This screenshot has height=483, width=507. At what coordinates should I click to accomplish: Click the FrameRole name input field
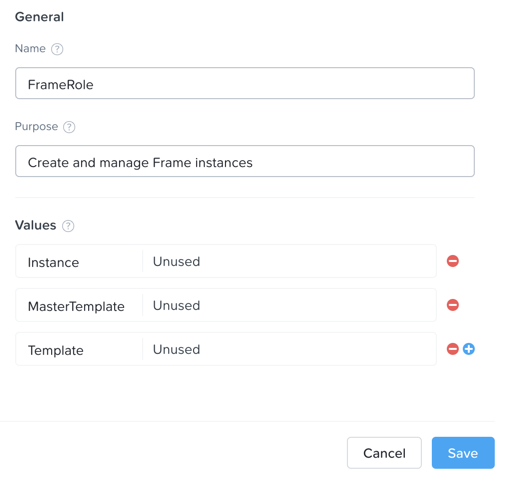tap(245, 83)
